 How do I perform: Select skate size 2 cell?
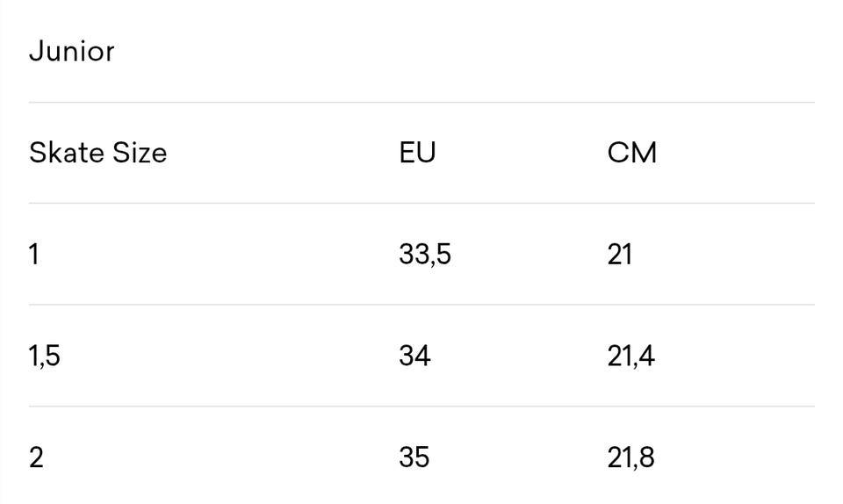click(x=36, y=457)
